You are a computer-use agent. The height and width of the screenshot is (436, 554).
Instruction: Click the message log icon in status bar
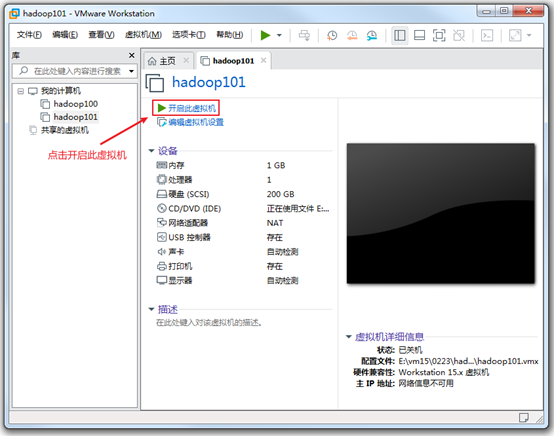coord(524,417)
